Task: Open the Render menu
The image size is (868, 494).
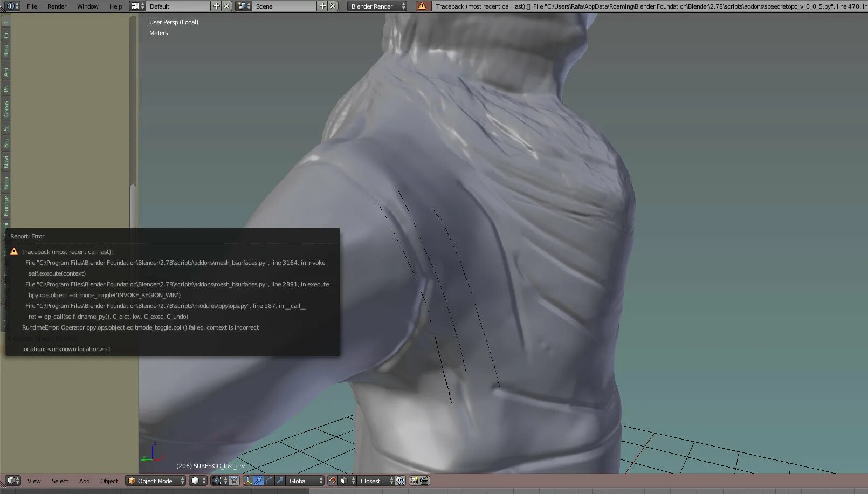Action: pos(57,6)
